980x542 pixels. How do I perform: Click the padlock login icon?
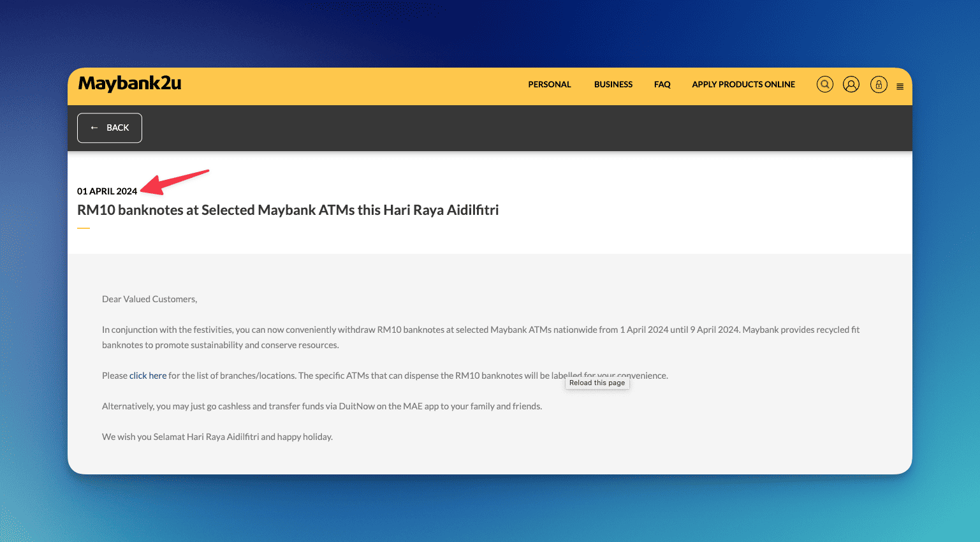pos(879,84)
